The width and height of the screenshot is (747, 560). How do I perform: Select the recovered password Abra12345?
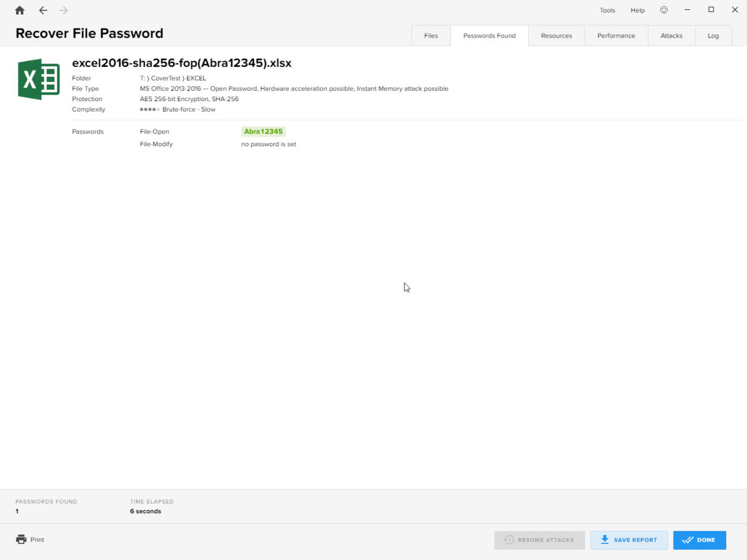[263, 131]
